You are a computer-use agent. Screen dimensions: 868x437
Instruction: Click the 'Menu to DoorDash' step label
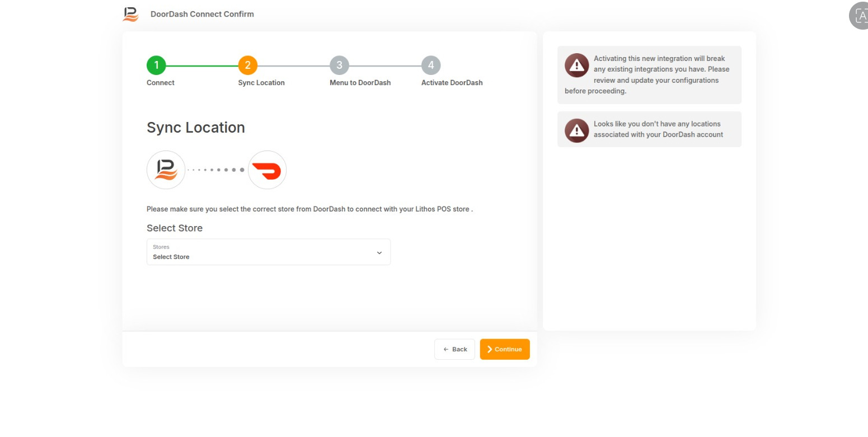click(360, 83)
